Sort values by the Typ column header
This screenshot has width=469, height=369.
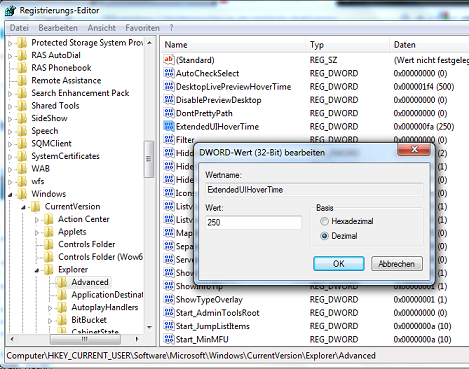[x=347, y=45]
